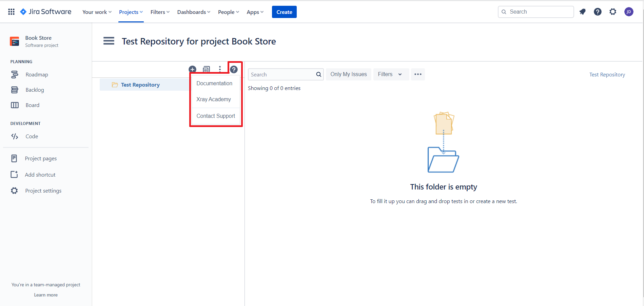Click the Xray help question icon
The width and height of the screenshot is (644, 306).
pos(234,69)
